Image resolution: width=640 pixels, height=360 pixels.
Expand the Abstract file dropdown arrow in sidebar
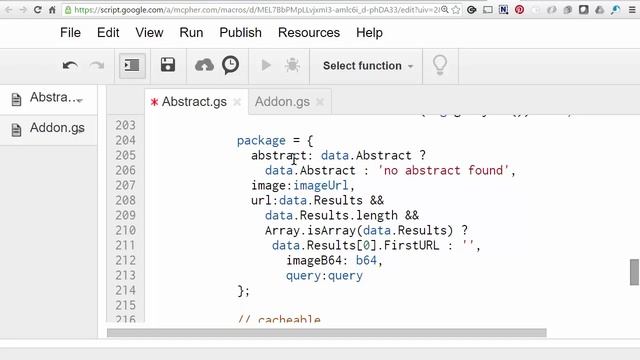tap(80, 100)
